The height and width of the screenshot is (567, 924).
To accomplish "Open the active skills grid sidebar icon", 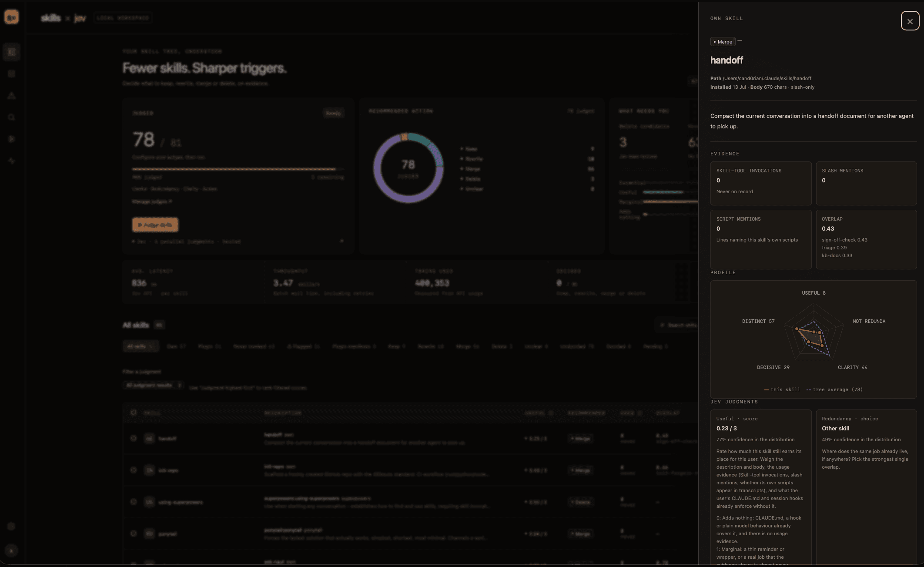I will point(12,52).
